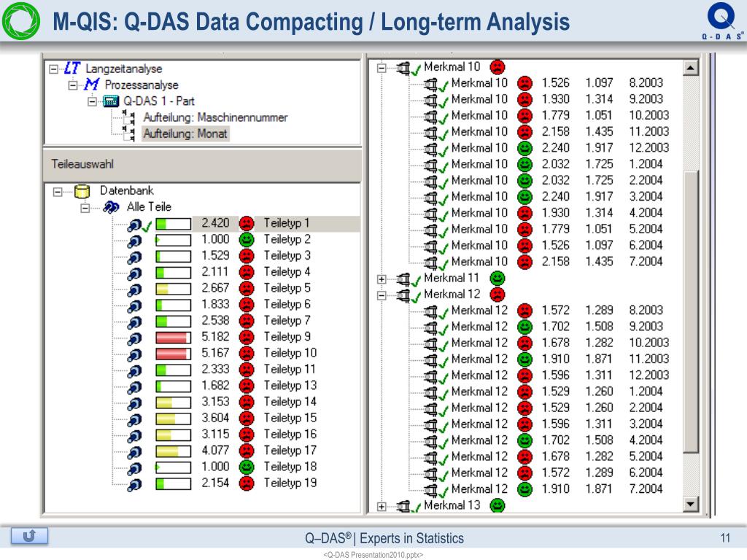Viewport: 747px width, 560px height.
Task: Click the Alle Teile group icon
Action: point(111,207)
